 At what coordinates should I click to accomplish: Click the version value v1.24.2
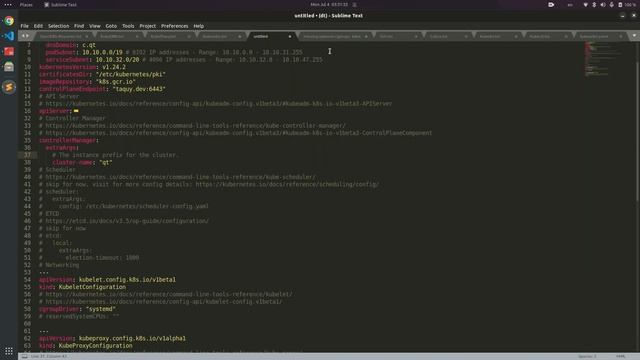coord(114,67)
